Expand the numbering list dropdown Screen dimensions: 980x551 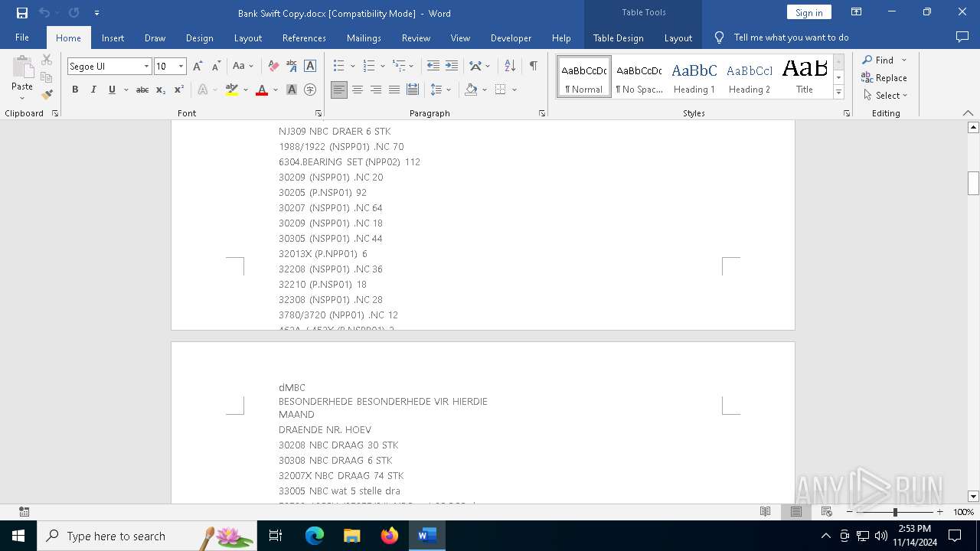[x=382, y=66]
